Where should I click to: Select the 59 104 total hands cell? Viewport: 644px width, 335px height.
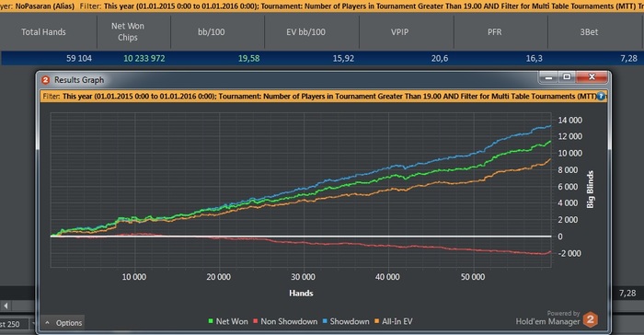click(79, 58)
